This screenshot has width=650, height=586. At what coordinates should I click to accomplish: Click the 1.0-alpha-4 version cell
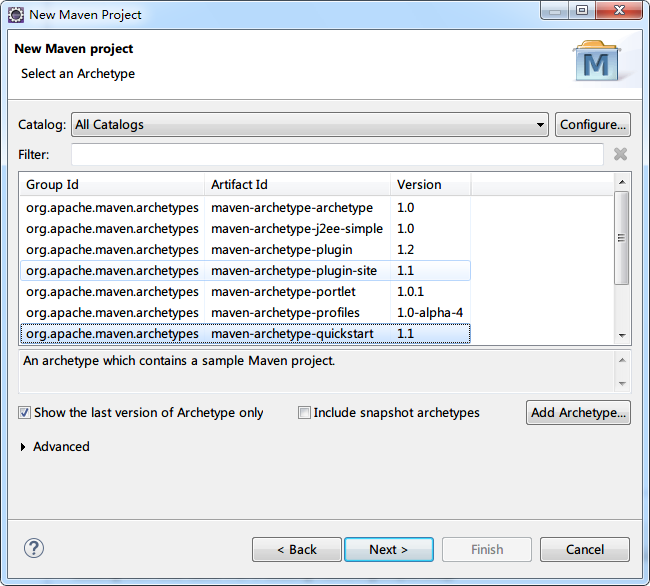430,313
